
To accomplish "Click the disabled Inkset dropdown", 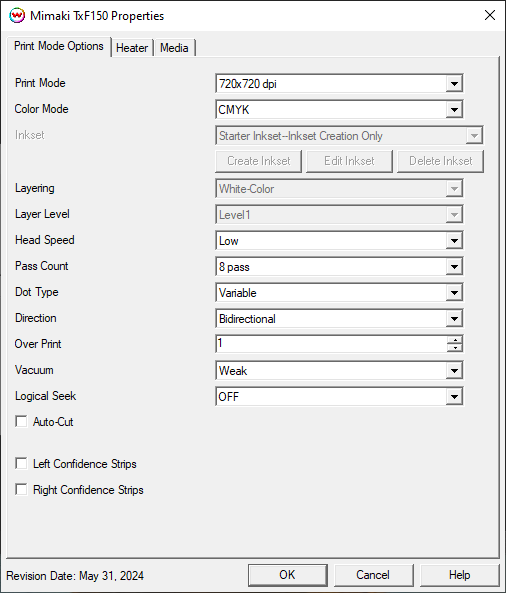I will [349, 135].
